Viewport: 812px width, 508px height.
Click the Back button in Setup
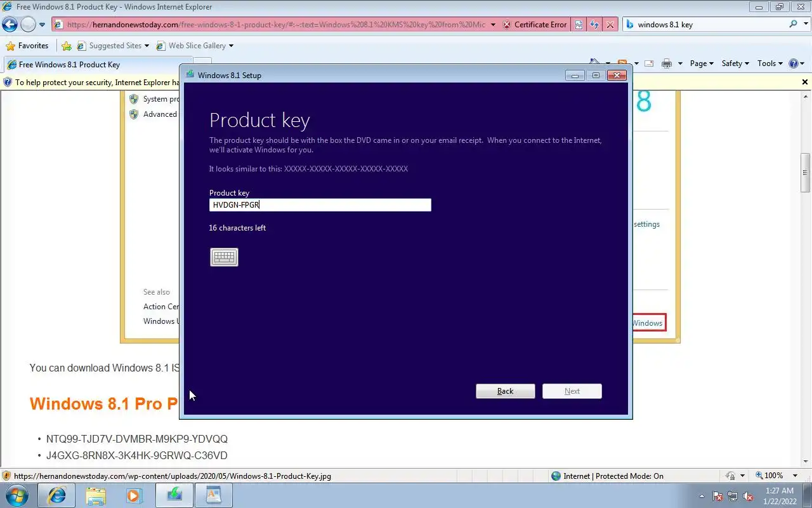(x=506, y=391)
